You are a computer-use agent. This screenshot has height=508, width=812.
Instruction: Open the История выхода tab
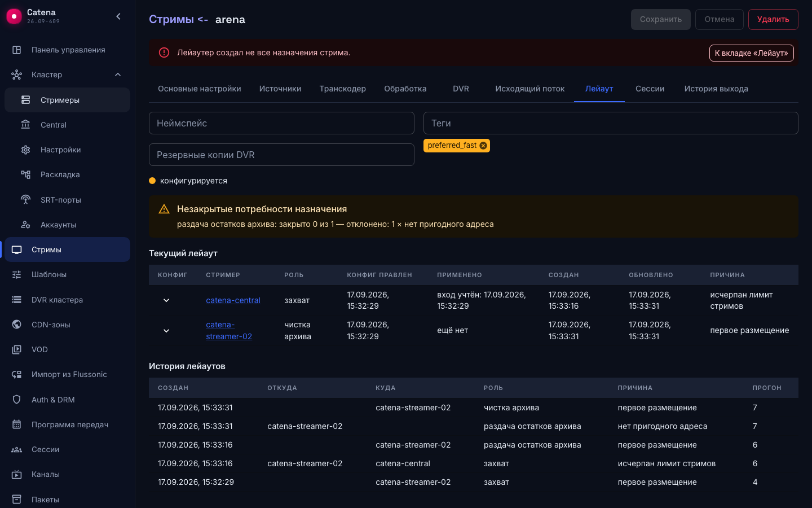pyautogui.click(x=716, y=89)
